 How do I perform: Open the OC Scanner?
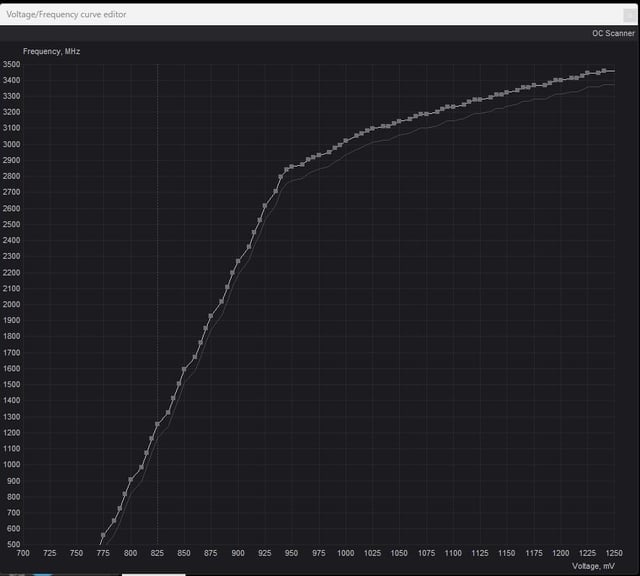(613, 33)
